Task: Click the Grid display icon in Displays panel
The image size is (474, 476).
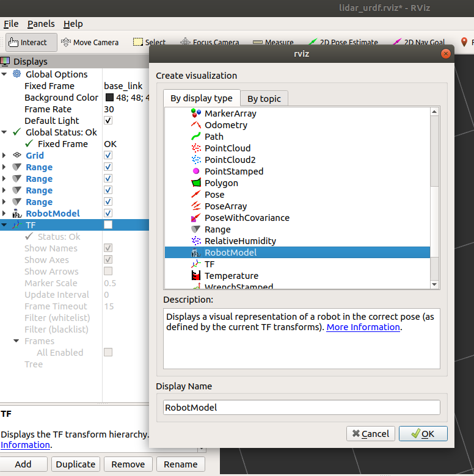Action: coord(17,155)
